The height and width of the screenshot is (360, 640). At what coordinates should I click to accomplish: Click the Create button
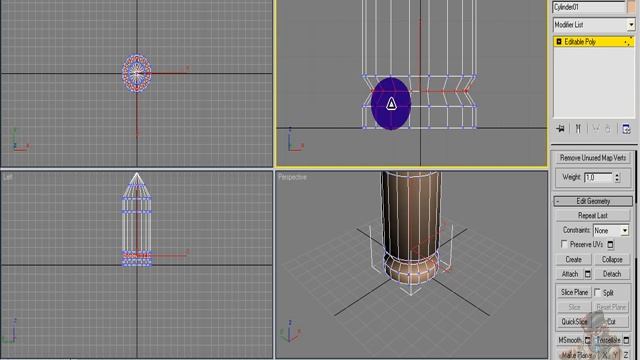point(573,260)
